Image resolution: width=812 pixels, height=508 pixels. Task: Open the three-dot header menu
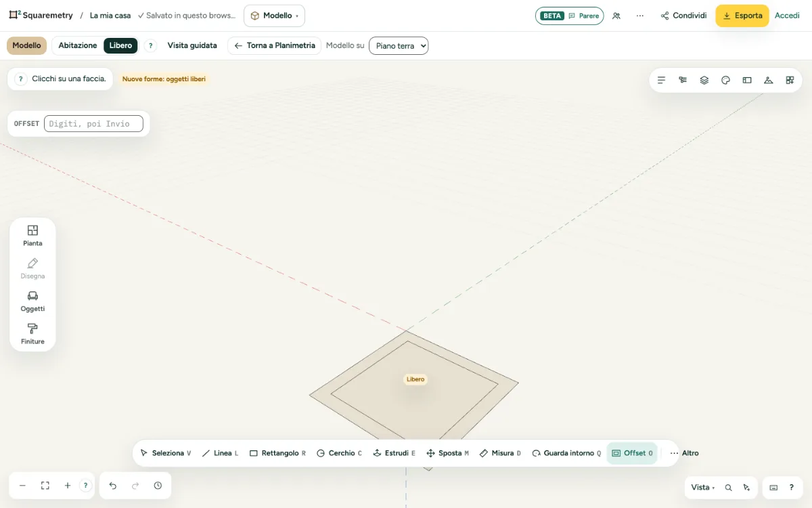(640, 16)
